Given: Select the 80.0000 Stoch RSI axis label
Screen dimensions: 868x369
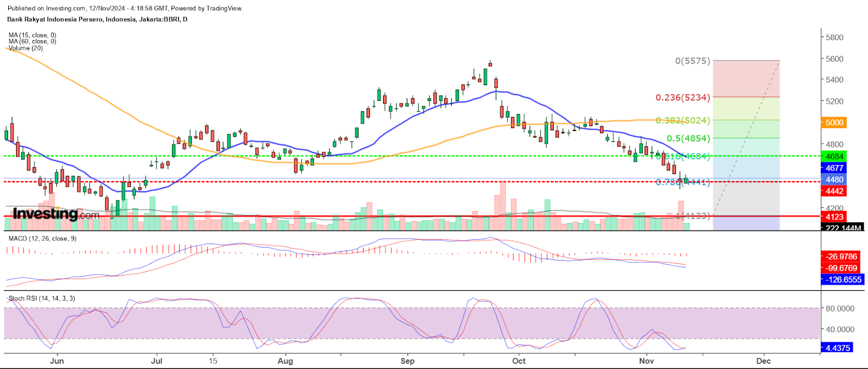Looking at the screenshot, I should [x=839, y=308].
